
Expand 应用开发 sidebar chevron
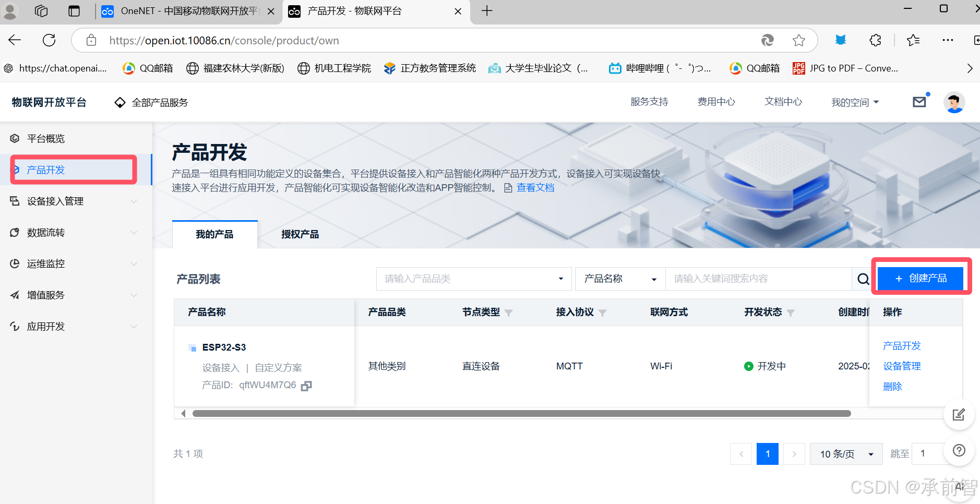click(134, 327)
